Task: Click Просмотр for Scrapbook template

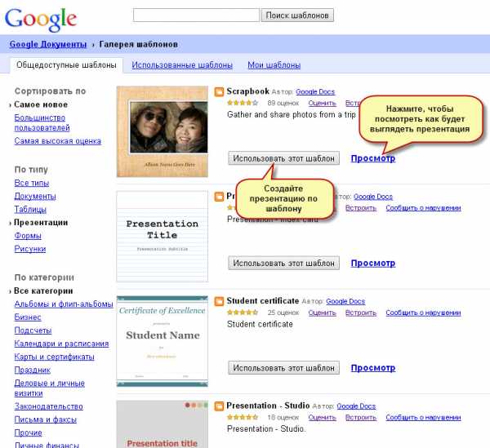Action: [373, 158]
